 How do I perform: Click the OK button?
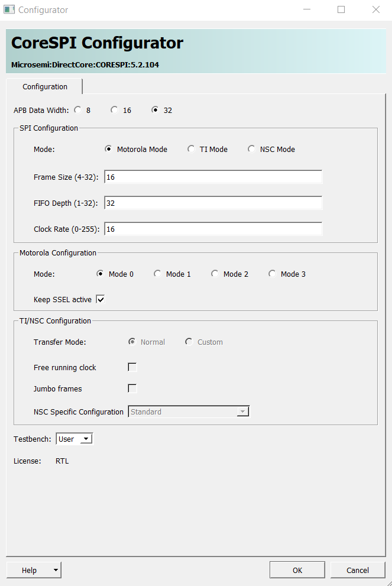click(297, 570)
